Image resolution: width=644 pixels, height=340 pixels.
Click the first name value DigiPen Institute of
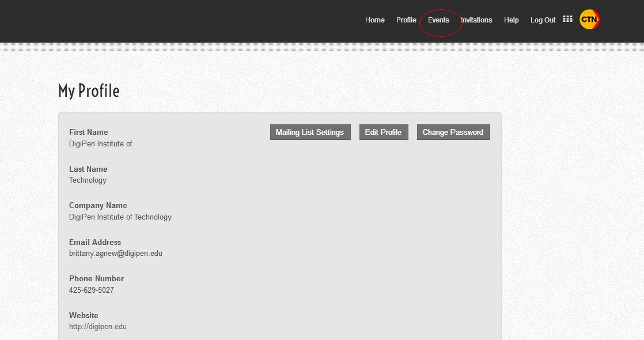pyautogui.click(x=101, y=144)
